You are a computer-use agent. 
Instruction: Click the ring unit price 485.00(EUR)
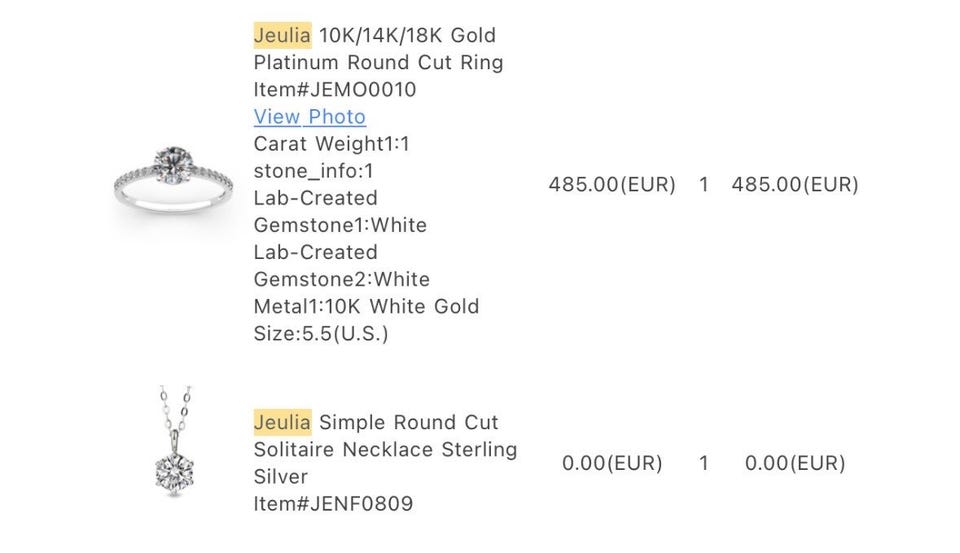(612, 184)
